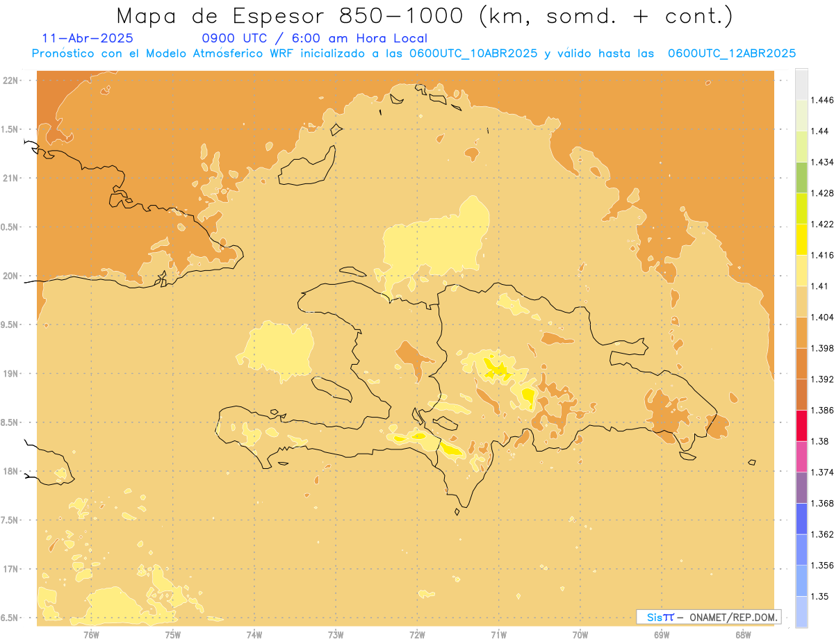Screen dimensions: 834x644
Task: Click the '69W' longitude label
Action: [x=661, y=635]
